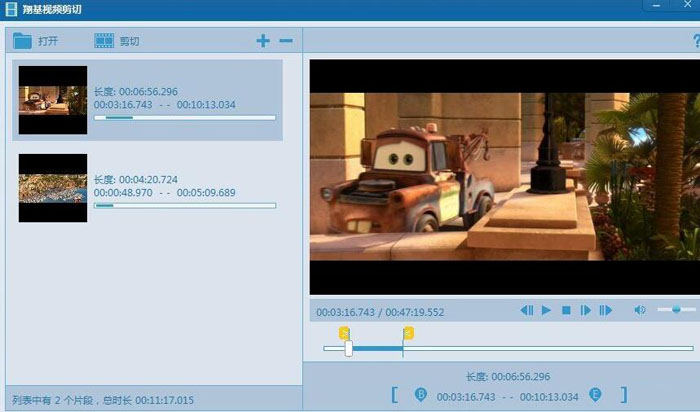Image resolution: width=700 pixels, height=412 pixels.
Task: Click 长度: 00:04:20.724 in clip list
Action: coord(136,179)
